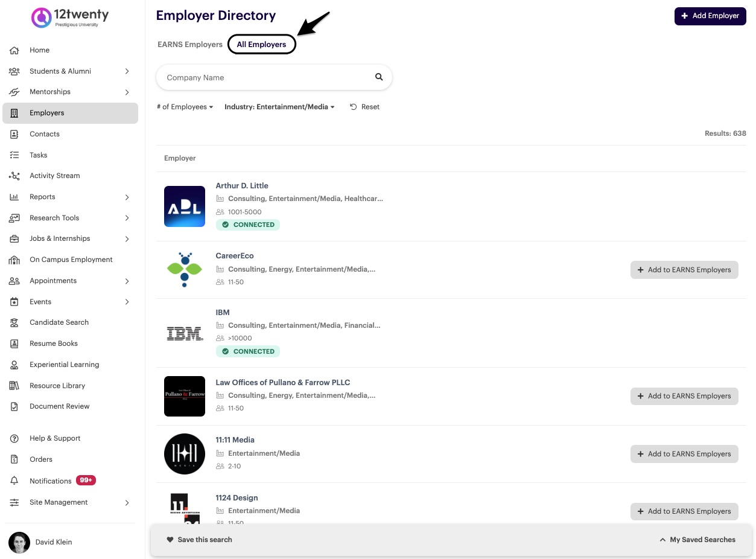Viewport: 756px width, 559px height.
Task: Click the Help & Support question icon
Action: tap(14, 438)
